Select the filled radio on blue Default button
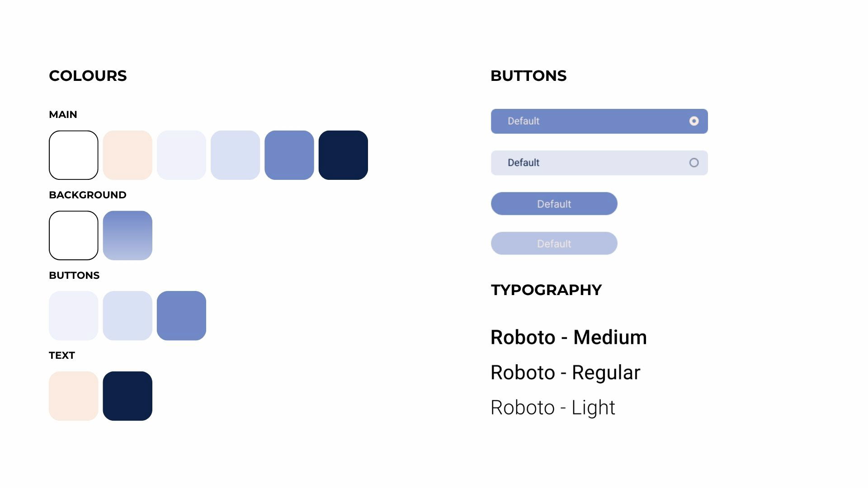The width and height of the screenshot is (868, 488). (x=693, y=121)
